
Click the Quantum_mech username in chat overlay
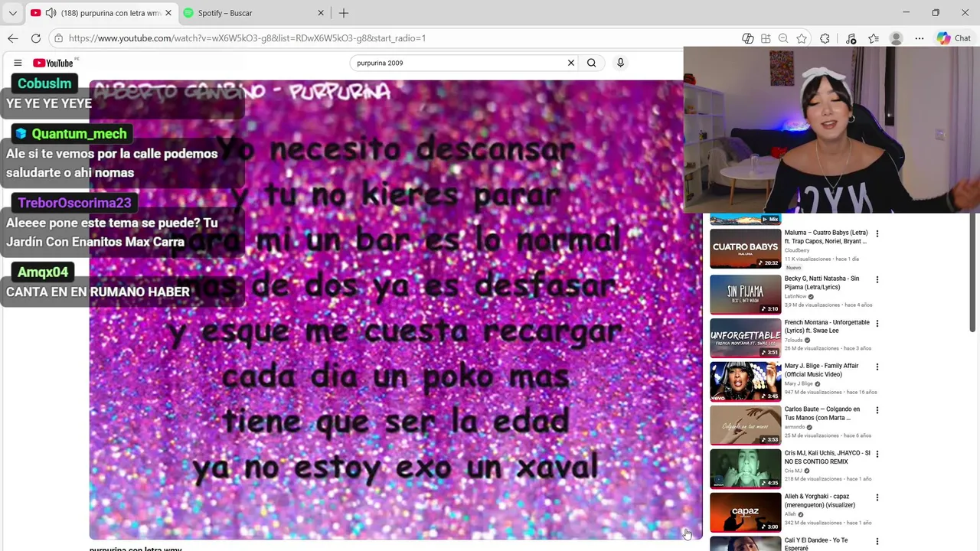point(80,134)
